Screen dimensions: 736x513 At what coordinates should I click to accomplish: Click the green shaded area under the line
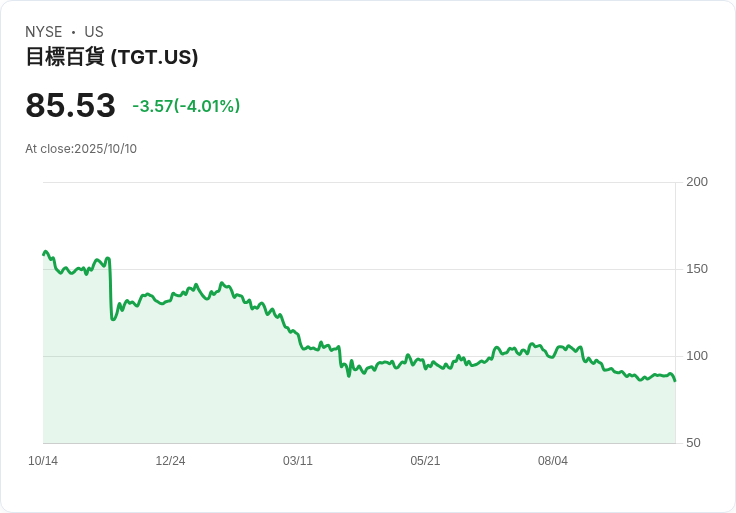[357, 408]
